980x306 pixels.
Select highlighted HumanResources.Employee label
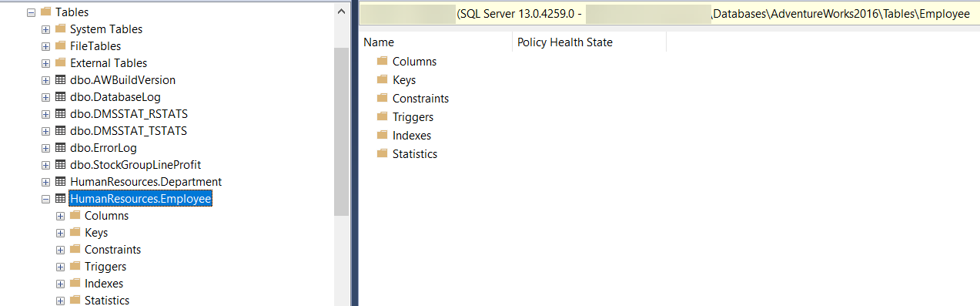[140, 199]
